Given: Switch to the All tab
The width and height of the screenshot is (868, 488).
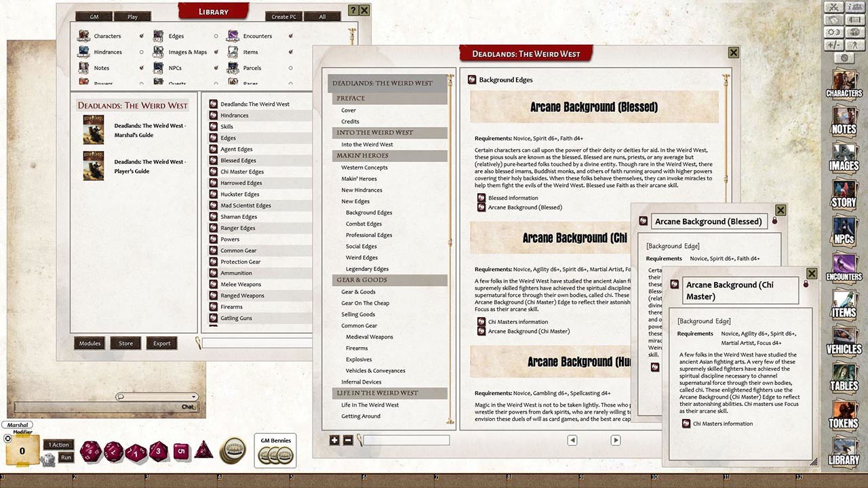Looking at the screenshot, I should (x=322, y=16).
